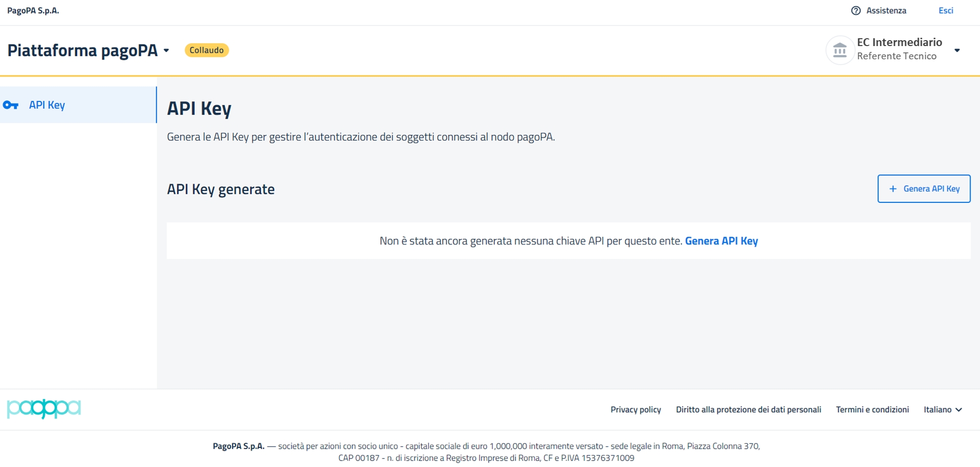Open the Italiano language selector

tap(943, 410)
